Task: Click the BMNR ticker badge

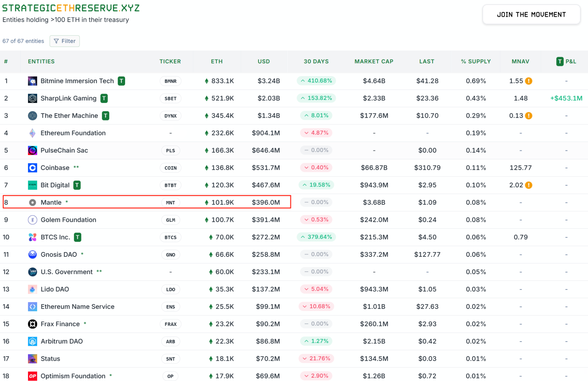Action: tap(170, 81)
